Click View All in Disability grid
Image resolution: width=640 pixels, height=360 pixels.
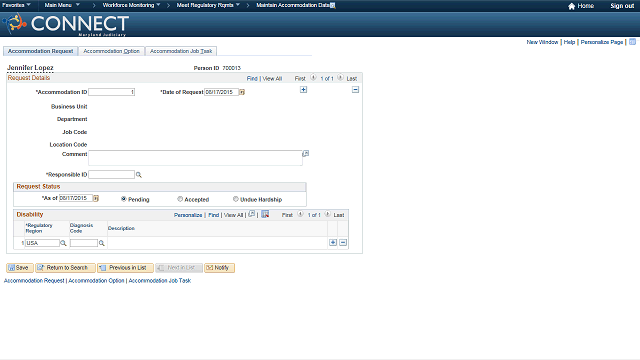[233, 215]
